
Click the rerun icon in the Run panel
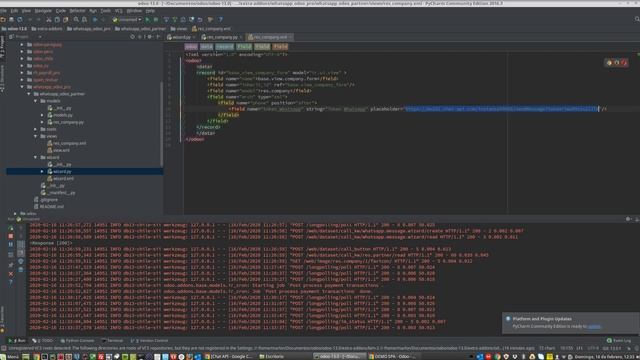pyautogui.click(x=11, y=228)
